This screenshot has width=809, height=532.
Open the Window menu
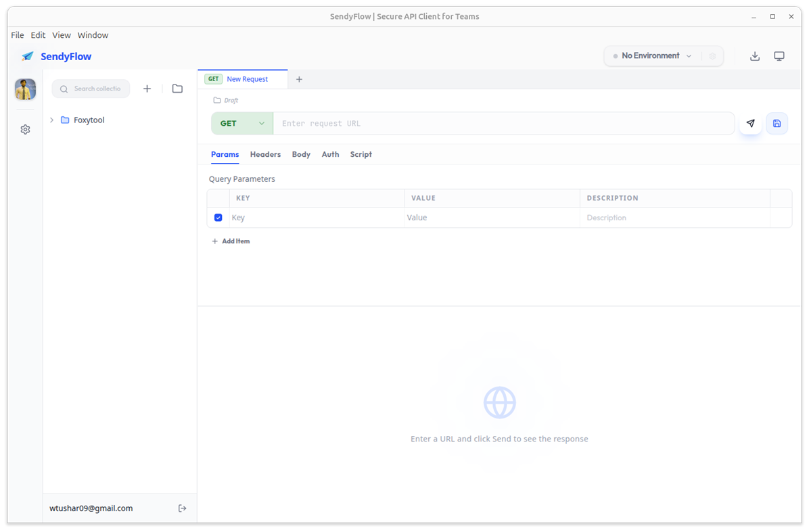pos(93,35)
